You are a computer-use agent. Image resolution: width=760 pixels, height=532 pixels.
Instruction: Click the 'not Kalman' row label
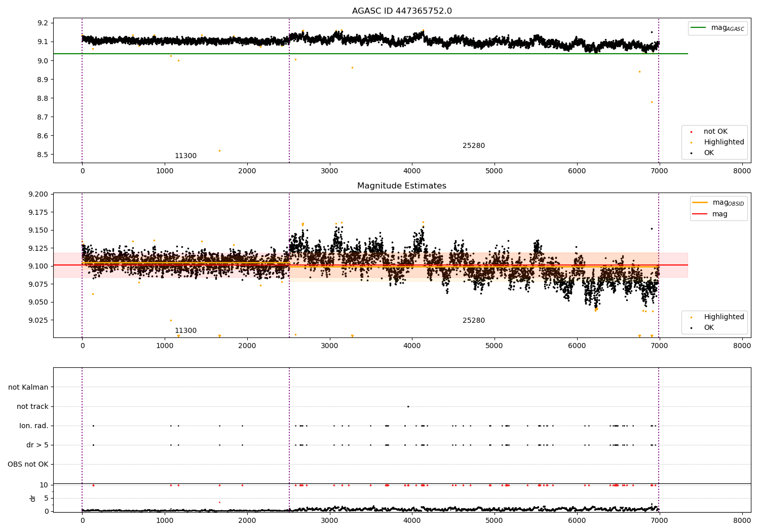[x=28, y=388]
